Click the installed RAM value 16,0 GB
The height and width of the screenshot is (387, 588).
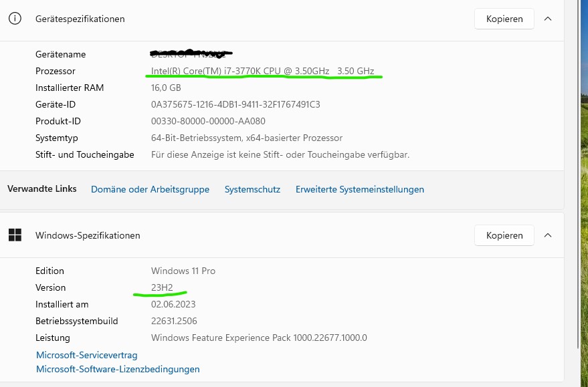[166, 88]
